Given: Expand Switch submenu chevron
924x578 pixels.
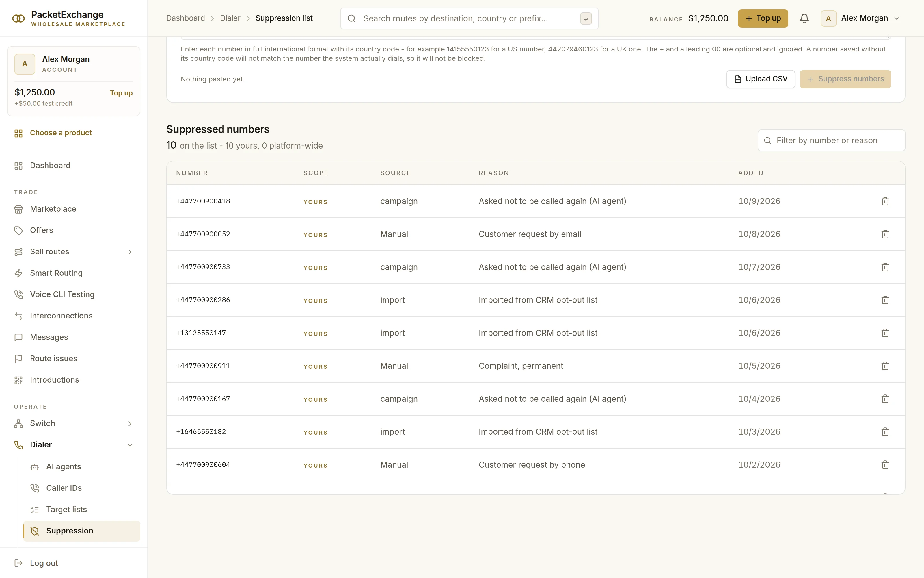Looking at the screenshot, I should [x=130, y=423].
